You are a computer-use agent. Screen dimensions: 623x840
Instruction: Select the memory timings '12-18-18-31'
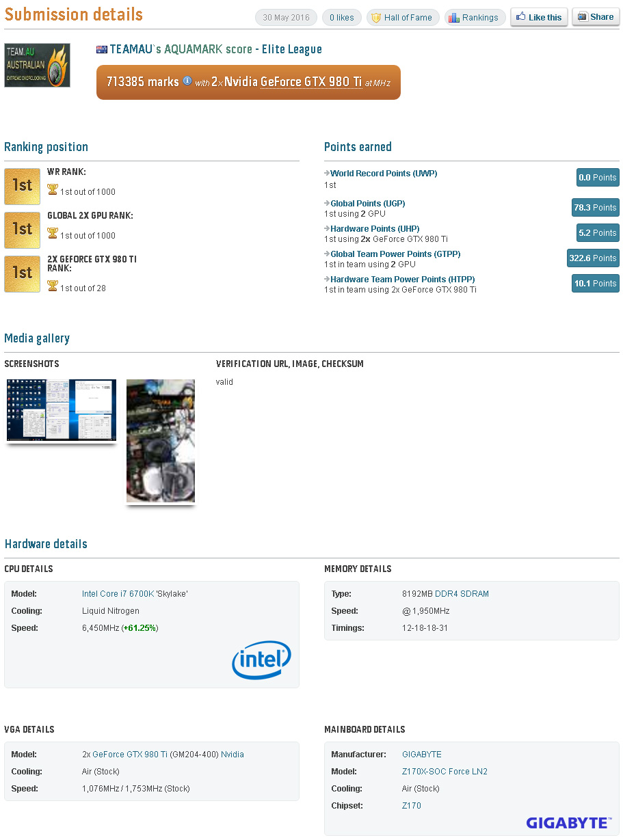(425, 628)
